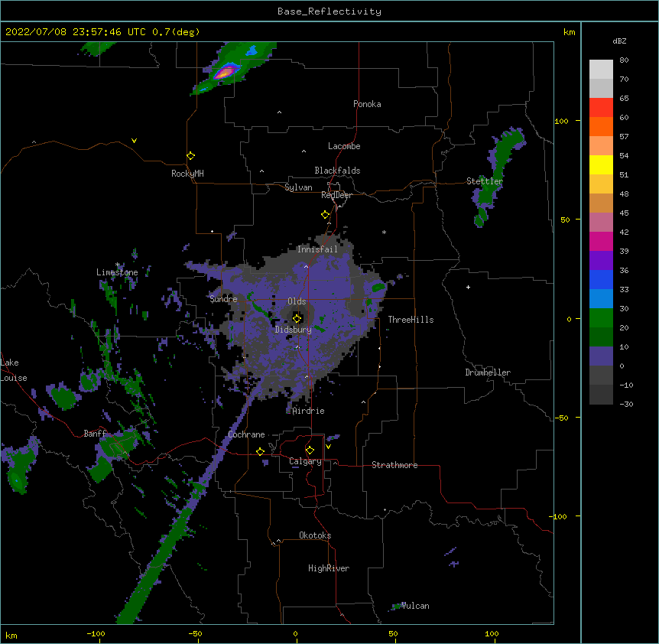The width and height of the screenshot is (659, 644).
Task: Select the yellow diamond marker south of RedDeer
Action: click(x=325, y=215)
